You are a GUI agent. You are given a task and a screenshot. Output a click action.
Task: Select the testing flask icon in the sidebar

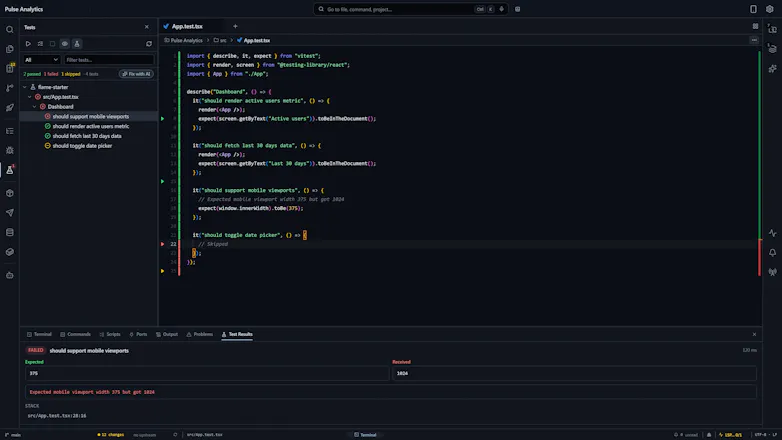pyautogui.click(x=9, y=170)
